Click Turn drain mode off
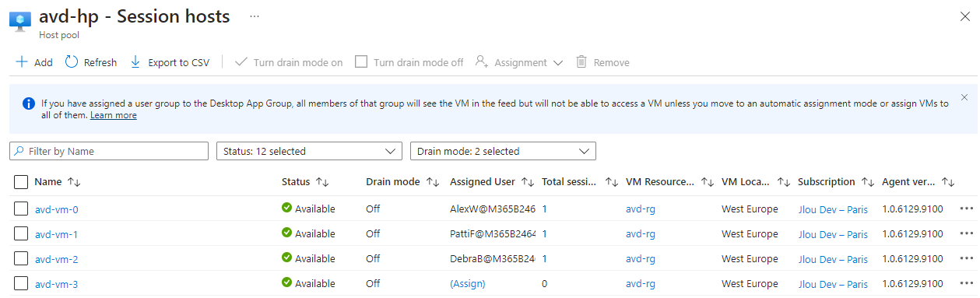This screenshot has height=298, width=980. point(409,62)
